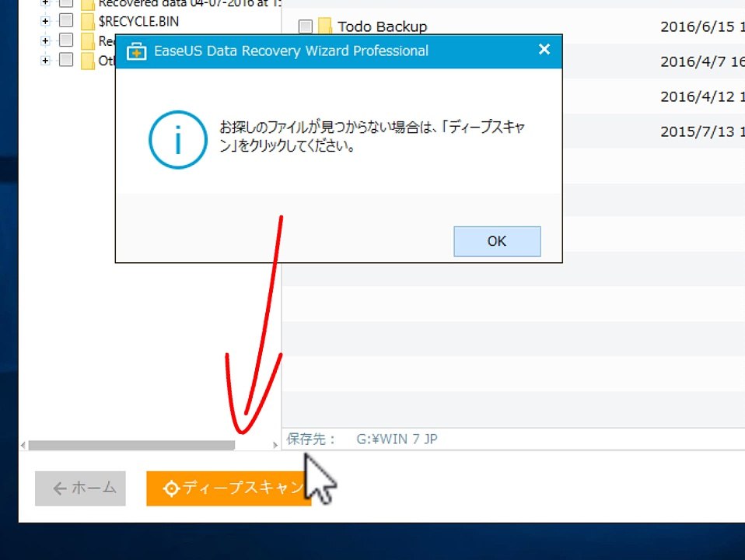Check the $RECYCLE.BIN folder checkbox
Viewport: 745px width, 560px height.
tap(66, 20)
